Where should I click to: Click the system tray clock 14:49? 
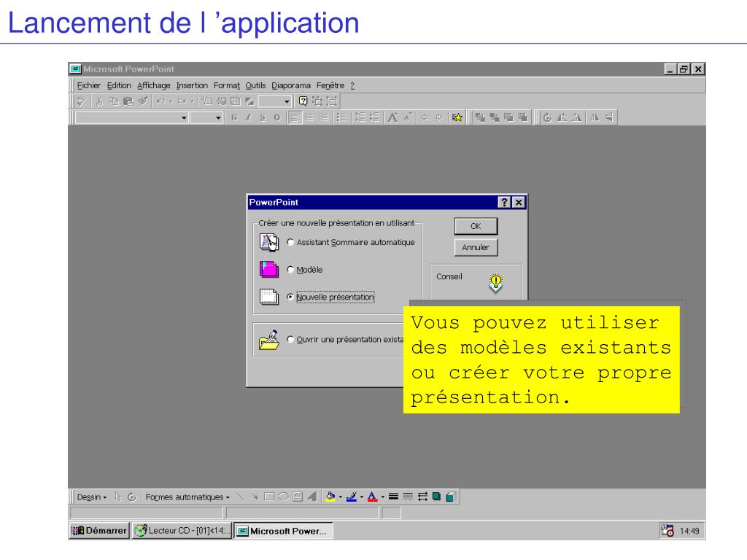click(689, 531)
